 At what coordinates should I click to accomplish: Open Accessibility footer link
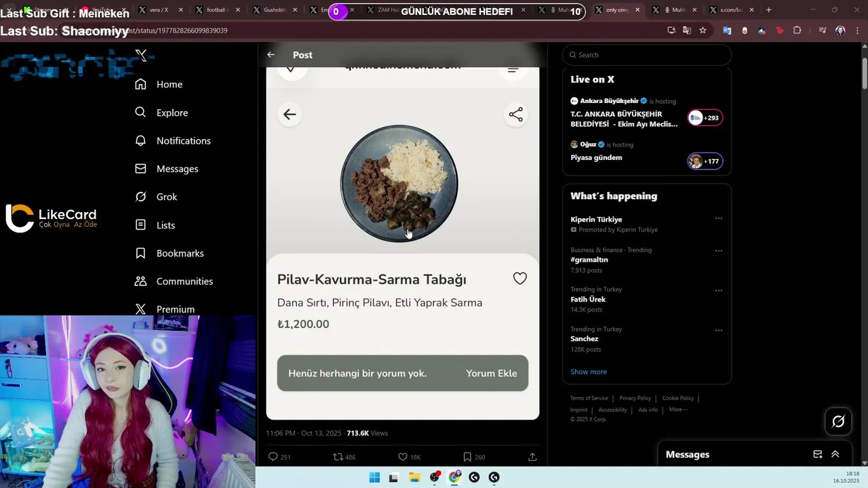click(613, 410)
